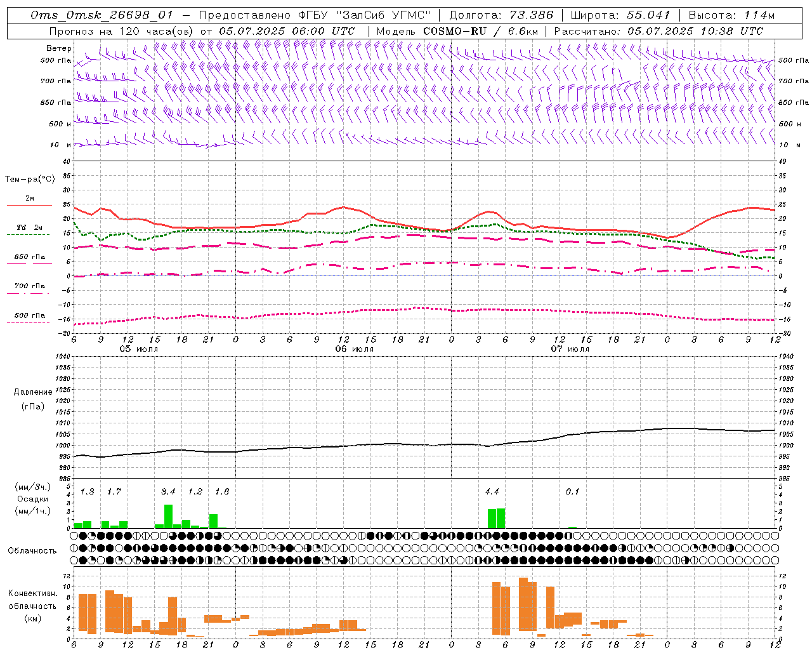812x650 pixels.
Task: Click the Облачность panel label
Action: coord(32,551)
